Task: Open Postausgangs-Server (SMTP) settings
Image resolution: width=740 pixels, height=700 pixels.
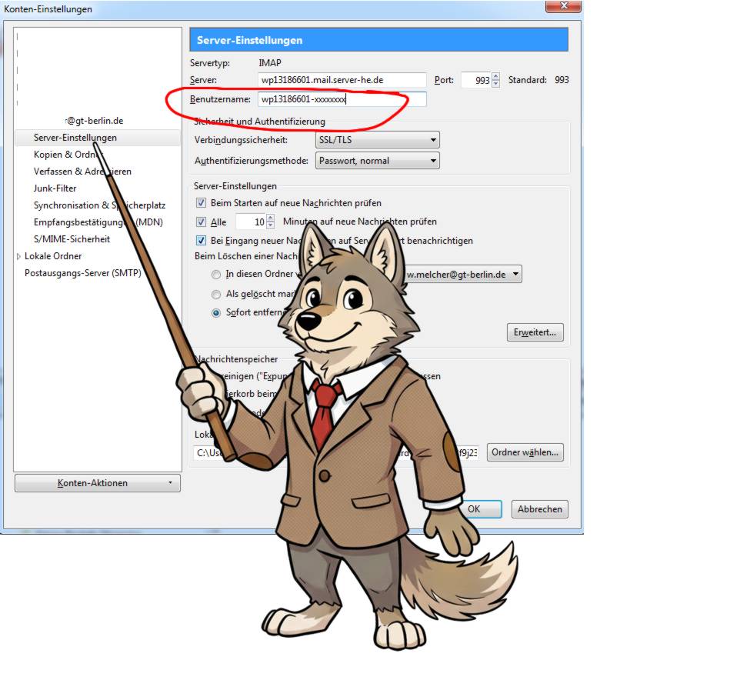Action: pyautogui.click(x=82, y=273)
